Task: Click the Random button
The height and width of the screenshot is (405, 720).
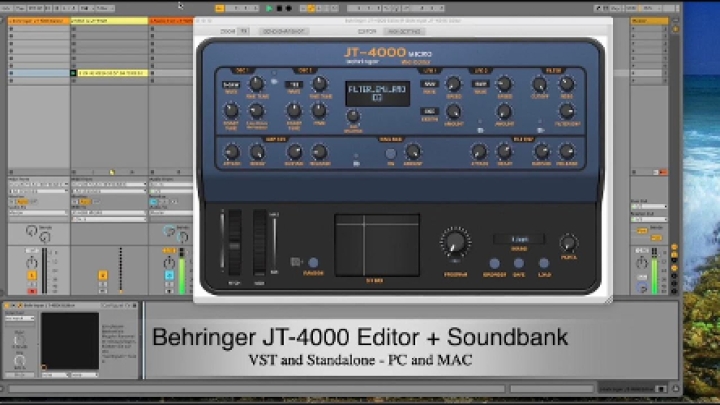Action: tap(313, 263)
